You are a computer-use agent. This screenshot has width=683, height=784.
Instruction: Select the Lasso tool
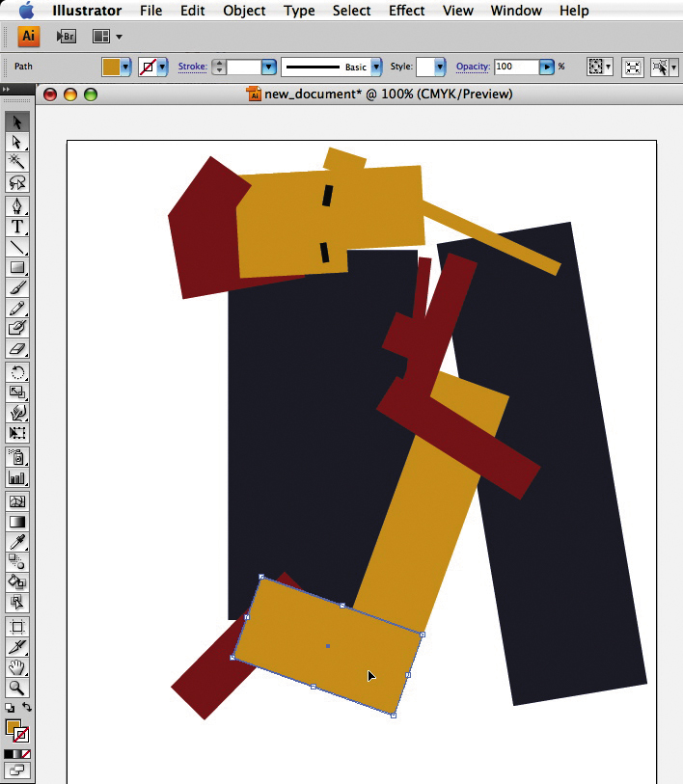pos(16,182)
